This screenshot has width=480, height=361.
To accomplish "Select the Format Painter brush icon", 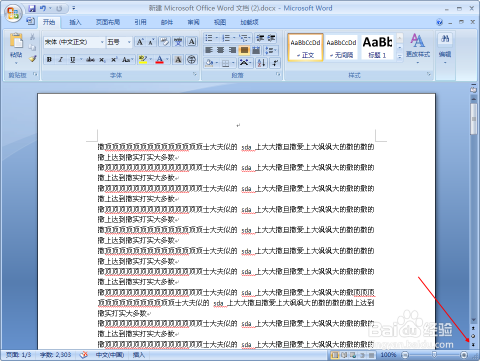I will tap(32, 59).
